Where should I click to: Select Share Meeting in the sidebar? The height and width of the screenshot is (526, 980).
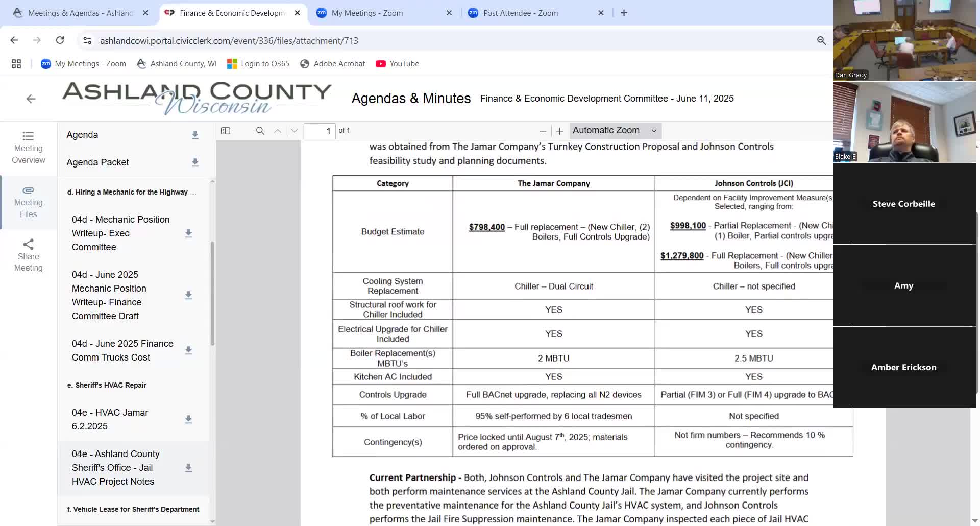pyautogui.click(x=29, y=255)
